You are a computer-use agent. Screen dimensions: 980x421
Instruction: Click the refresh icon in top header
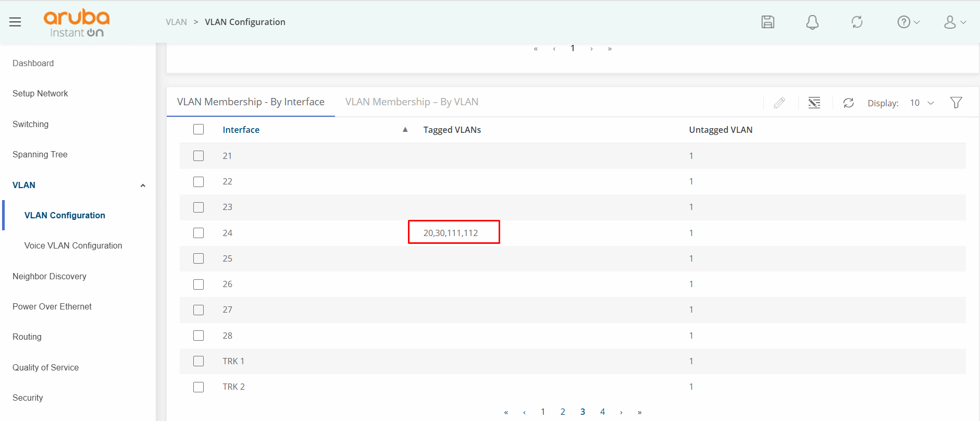pyautogui.click(x=857, y=22)
